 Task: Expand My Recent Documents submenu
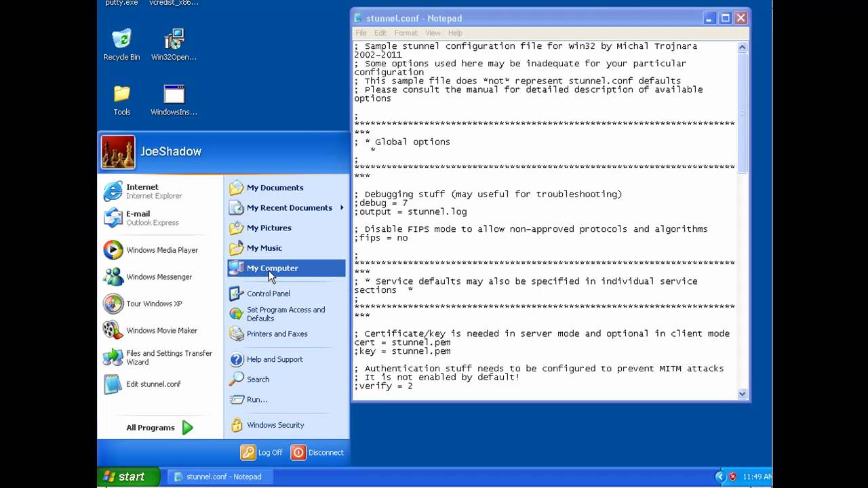(286, 207)
